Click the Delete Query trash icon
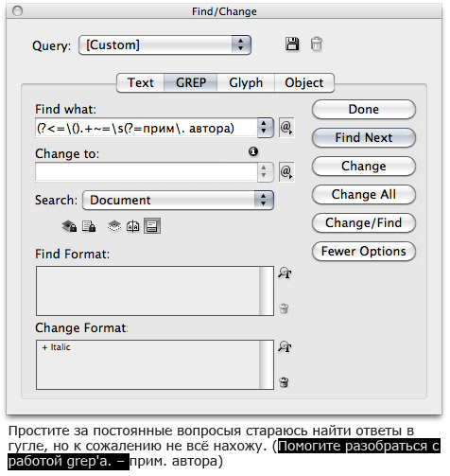This screenshot has height=476, width=450. 317,44
